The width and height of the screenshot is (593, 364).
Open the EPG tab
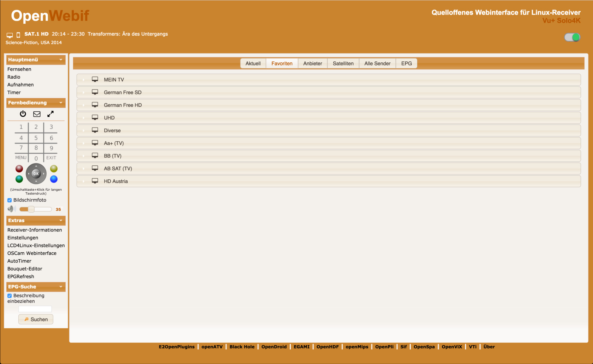click(406, 63)
